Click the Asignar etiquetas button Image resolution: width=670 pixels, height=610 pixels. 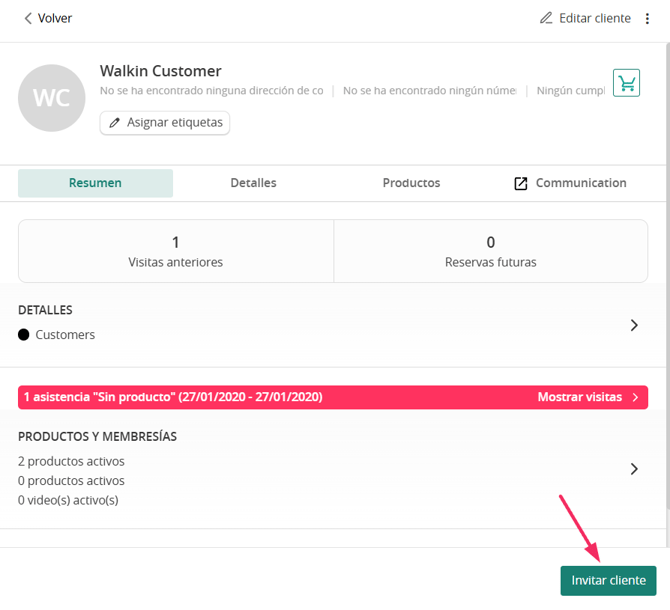tap(165, 123)
